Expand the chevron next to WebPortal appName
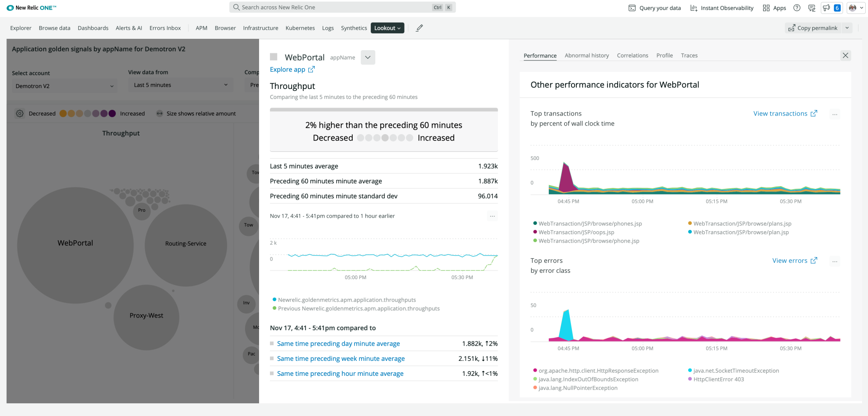Screen dimensions: 868x416 [368, 57]
